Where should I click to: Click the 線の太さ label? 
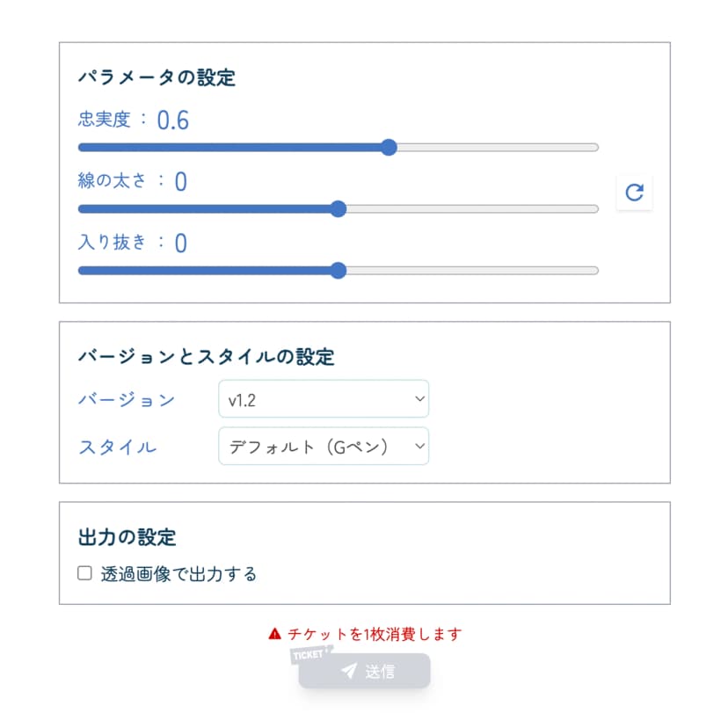[x=110, y=181]
